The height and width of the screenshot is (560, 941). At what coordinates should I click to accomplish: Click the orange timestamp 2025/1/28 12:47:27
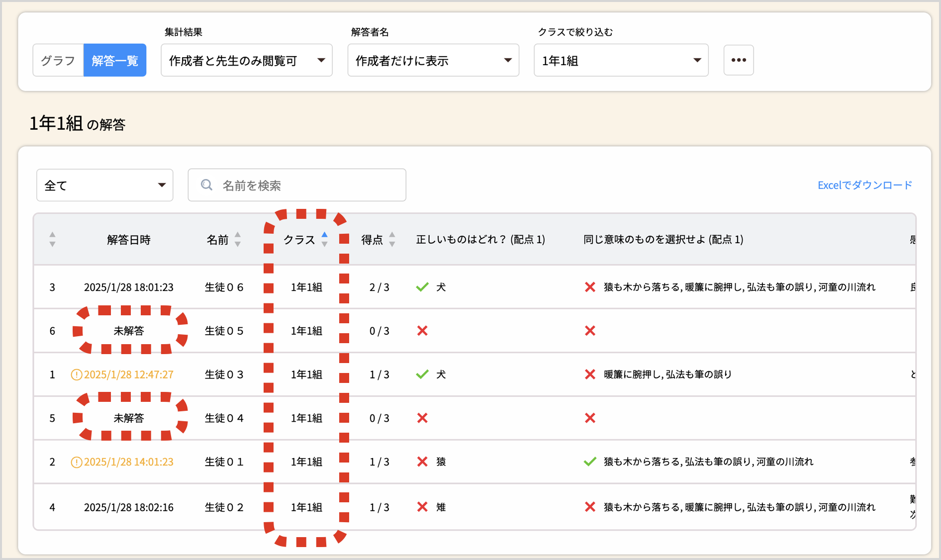tap(129, 374)
